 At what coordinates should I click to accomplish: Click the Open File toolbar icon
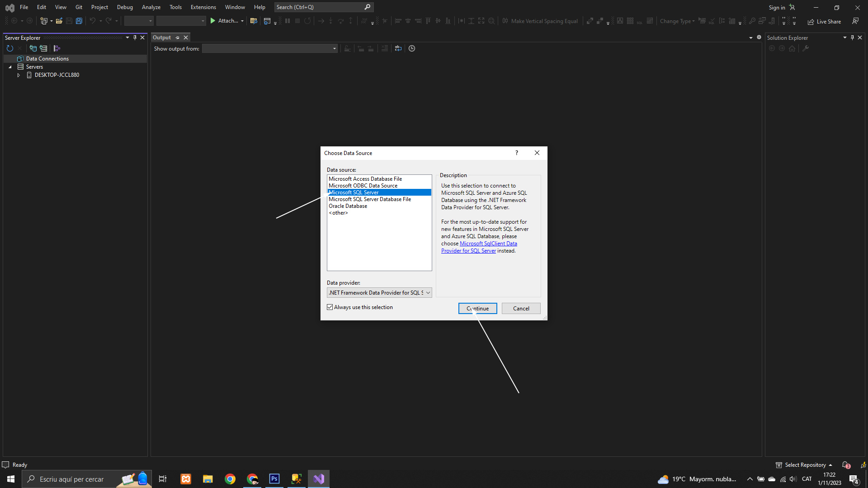point(59,21)
